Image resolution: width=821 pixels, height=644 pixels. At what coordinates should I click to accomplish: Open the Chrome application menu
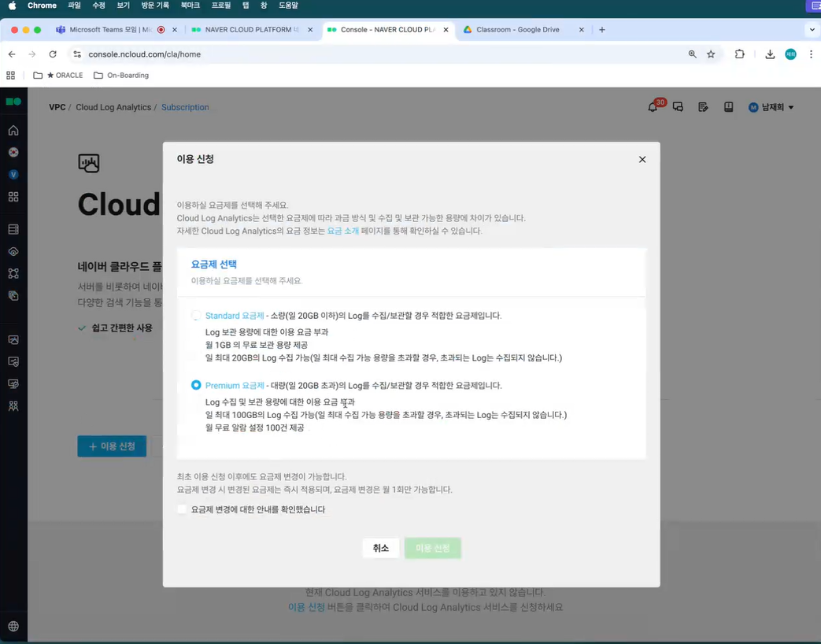(x=42, y=6)
